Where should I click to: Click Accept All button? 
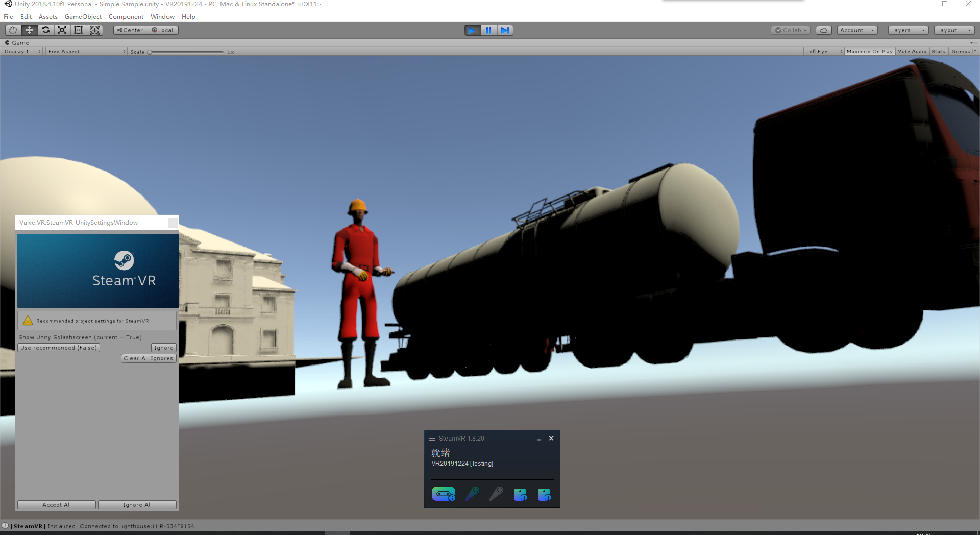[x=57, y=505]
